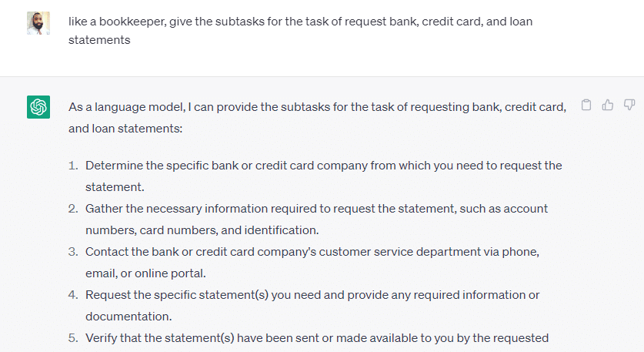Screen dimensions: 644x352
Task: Click the user prompt starting 'like a bookkeeper'
Action: (x=300, y=31)
